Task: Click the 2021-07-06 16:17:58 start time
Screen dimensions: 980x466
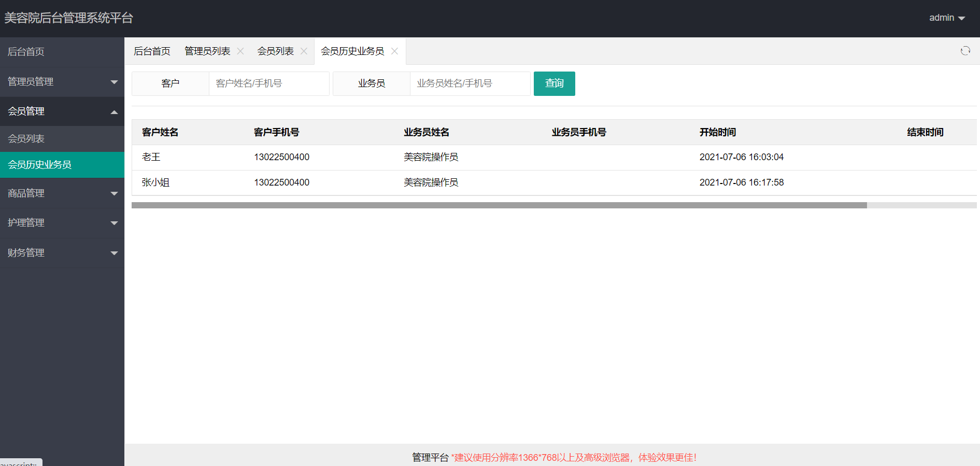Action: 742,182
